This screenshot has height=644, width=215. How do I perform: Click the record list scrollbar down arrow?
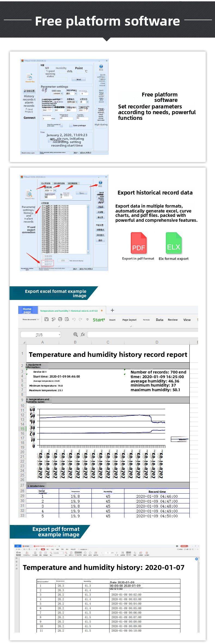coord(88,253)
